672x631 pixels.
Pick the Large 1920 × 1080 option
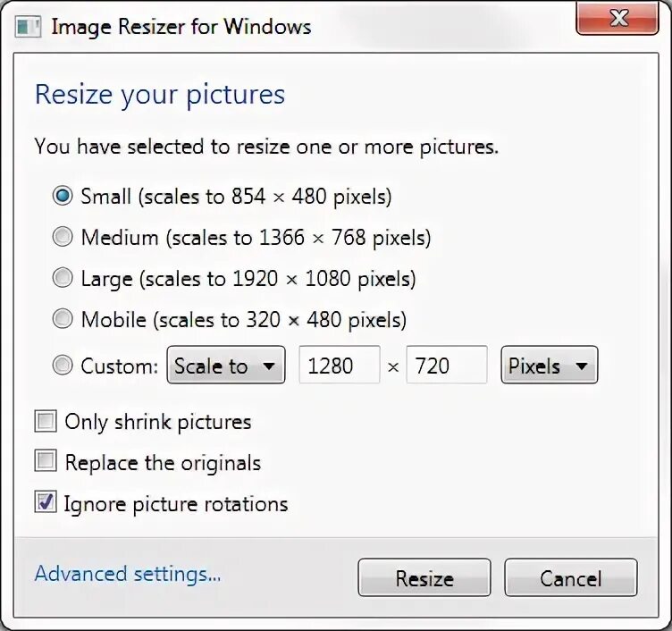[x=63, y=277]
